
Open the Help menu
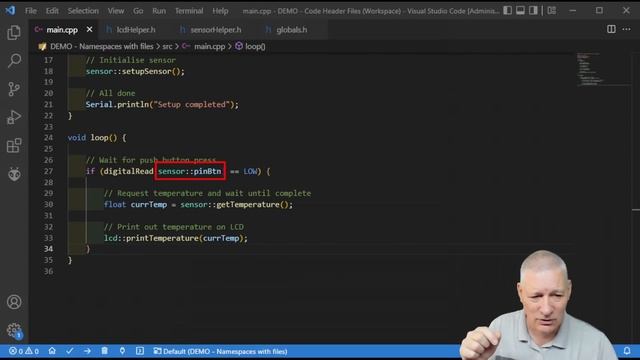pos(220,11)
